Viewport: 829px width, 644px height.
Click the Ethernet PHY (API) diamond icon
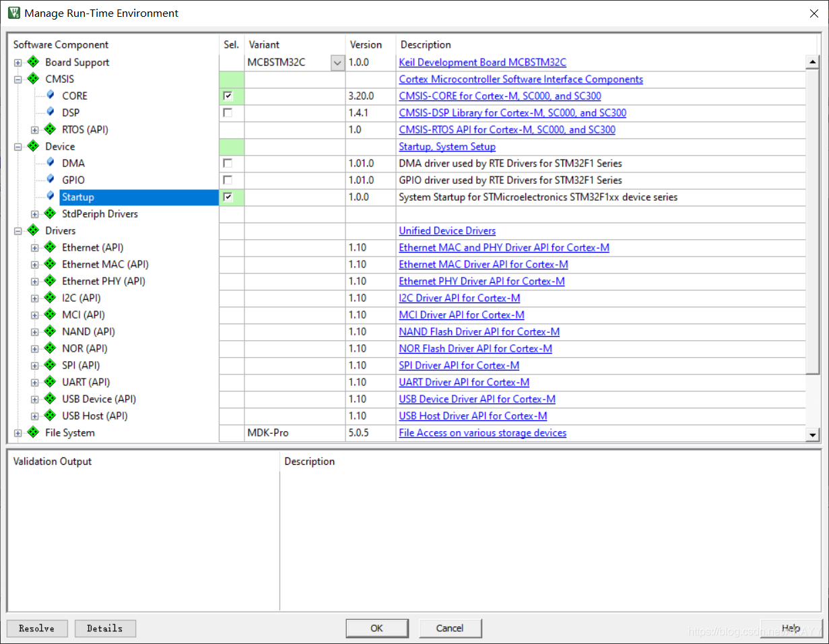click(x=51, y=281)
